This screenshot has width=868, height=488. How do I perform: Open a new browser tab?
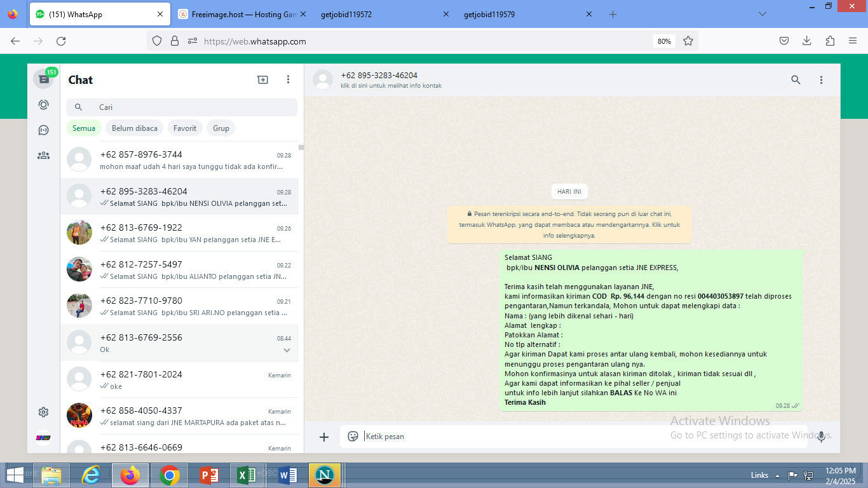(x=613, y=14)
